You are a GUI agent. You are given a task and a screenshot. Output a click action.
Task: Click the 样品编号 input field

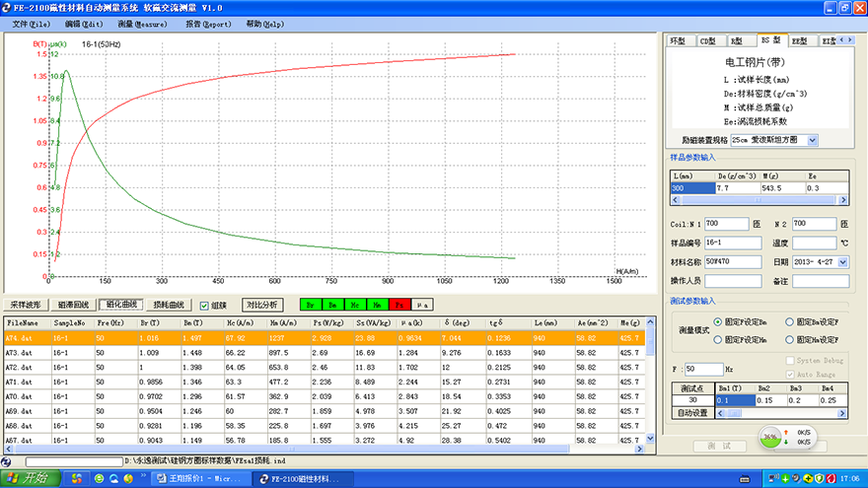[732, 243]
